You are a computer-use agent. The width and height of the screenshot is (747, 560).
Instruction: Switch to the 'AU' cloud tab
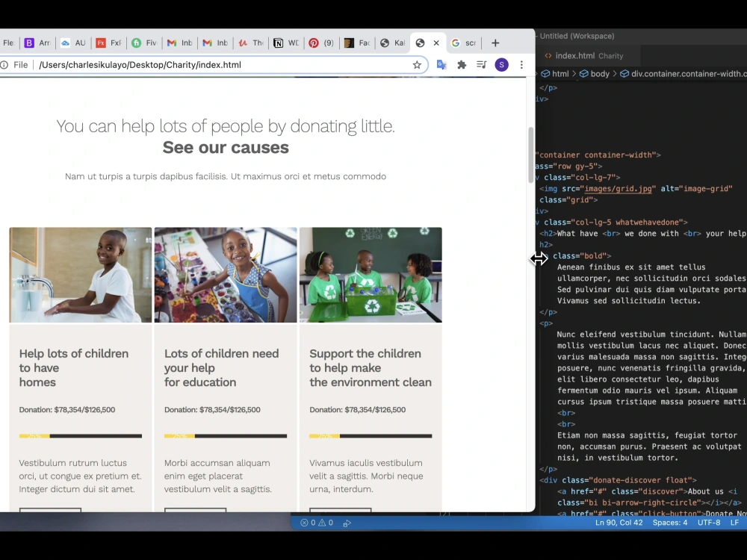73,43
